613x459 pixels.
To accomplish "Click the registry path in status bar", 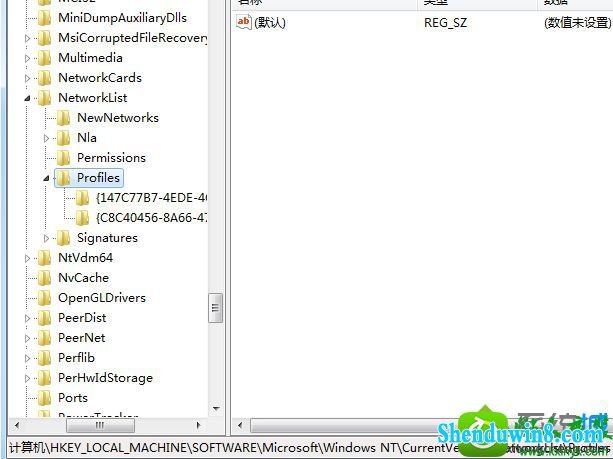I will [x=310, y=447].
